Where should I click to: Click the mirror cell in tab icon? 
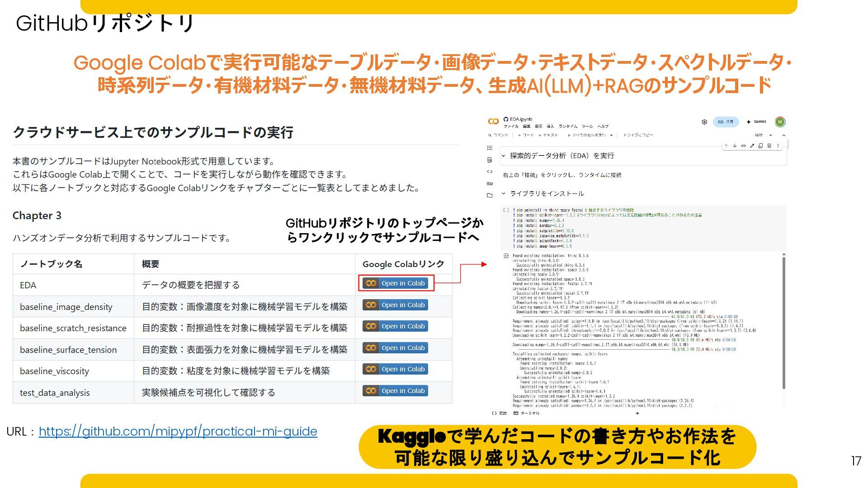[x=760, y=145]
